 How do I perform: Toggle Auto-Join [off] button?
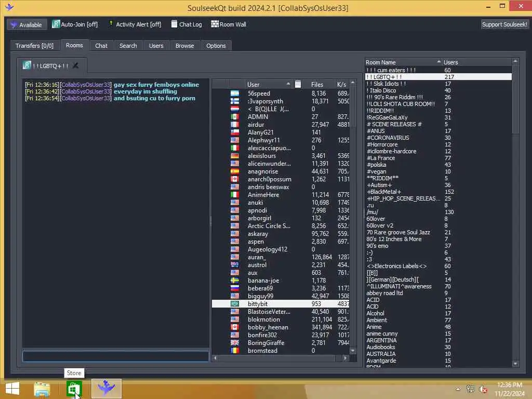click(75, 24)
